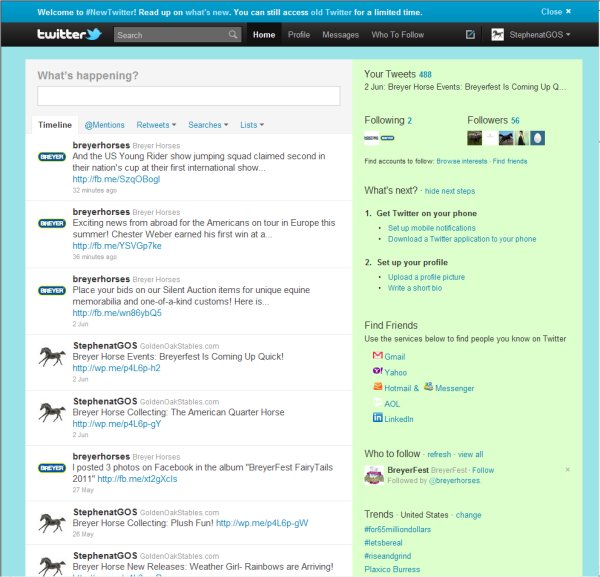Open the Plaxico Burress trend
Screen dimensions: 600x577
coord(392,569)
